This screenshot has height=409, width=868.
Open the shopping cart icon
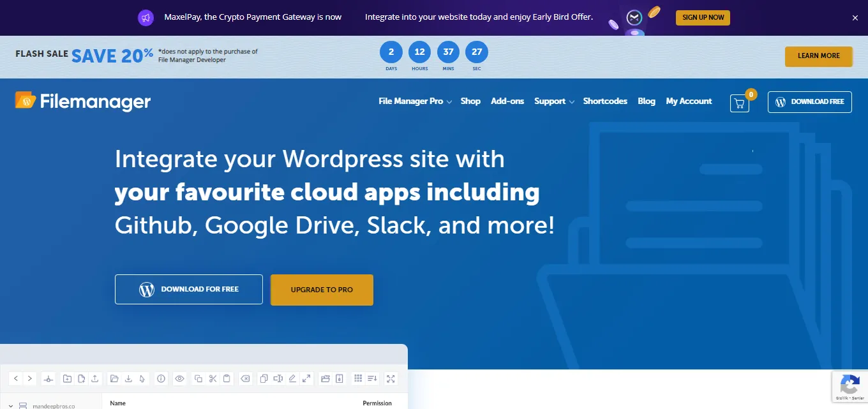pyautogui.click(x=739, y=103)
